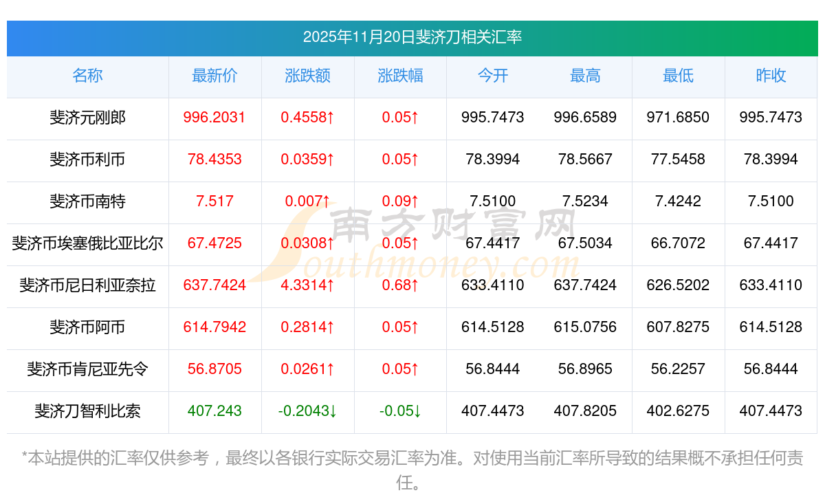825x504 pixels.
Task: Click change amount 0.4558↑
Action: point(307,118)
